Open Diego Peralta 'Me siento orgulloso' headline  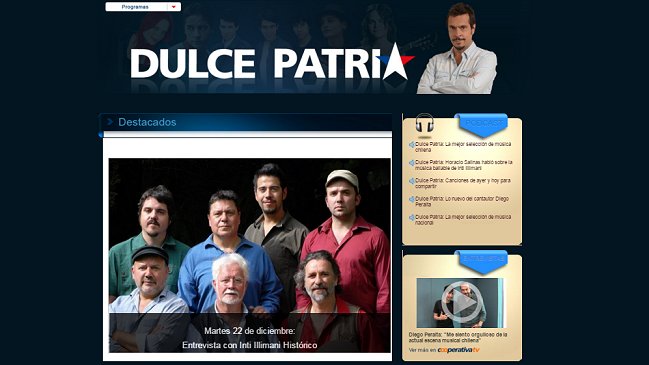[x=458, y=337]
